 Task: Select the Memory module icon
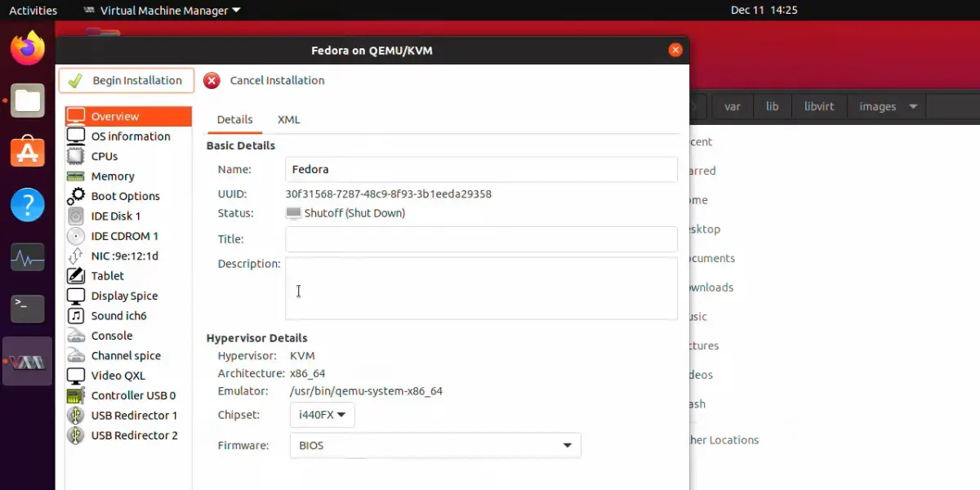click(x=76, y=176)
